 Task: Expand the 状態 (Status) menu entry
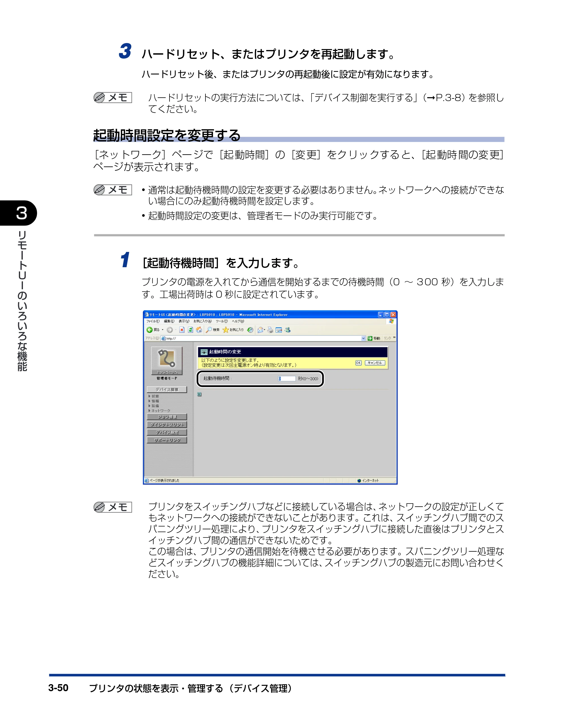pos(154,396)
